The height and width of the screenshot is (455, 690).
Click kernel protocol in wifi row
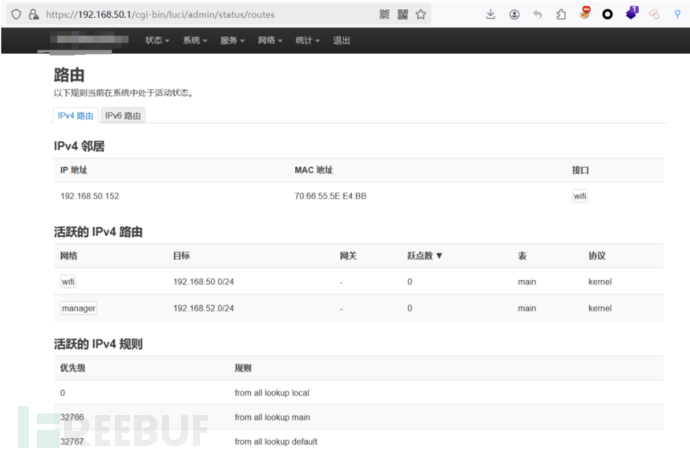(600, 282)
